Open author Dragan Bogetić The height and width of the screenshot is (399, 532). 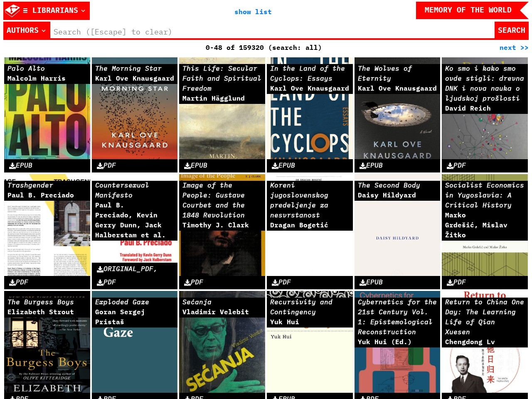(x=299, y=225)
